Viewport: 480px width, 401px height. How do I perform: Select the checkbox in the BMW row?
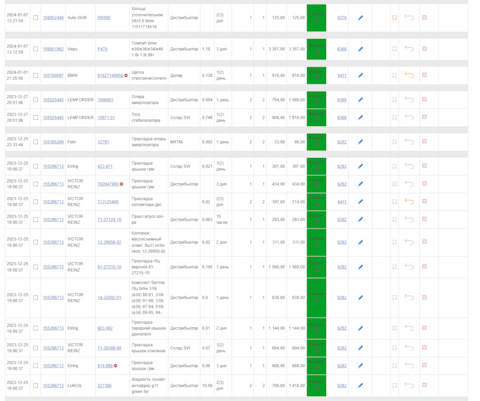[36, 76]
